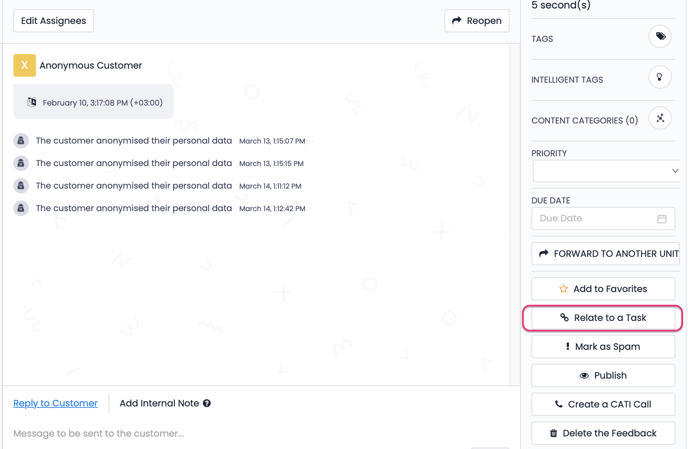Viewport: 688px width, 449px height.
Task: Click the Anonymous Customer avatar
Action: pos(25,65)
